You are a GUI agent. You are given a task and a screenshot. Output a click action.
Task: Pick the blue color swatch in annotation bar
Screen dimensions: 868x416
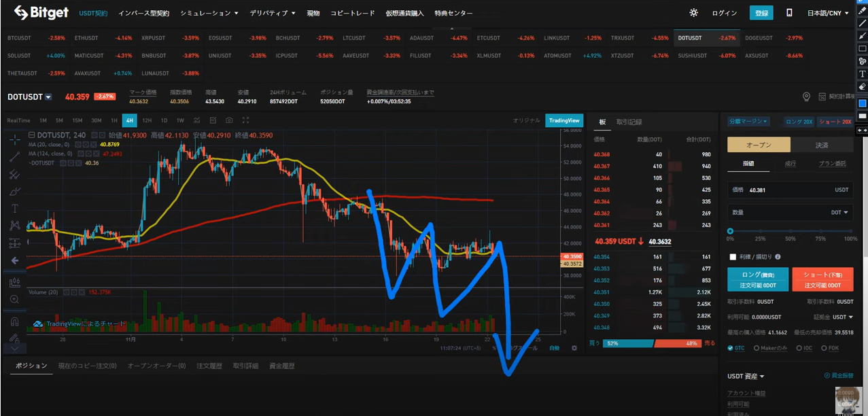[x=863, y=103]
